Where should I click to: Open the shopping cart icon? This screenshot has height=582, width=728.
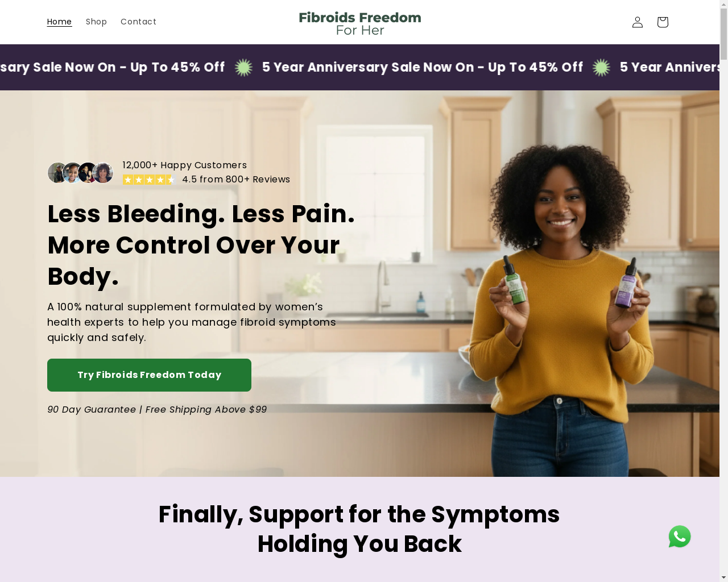pos(663,22)
